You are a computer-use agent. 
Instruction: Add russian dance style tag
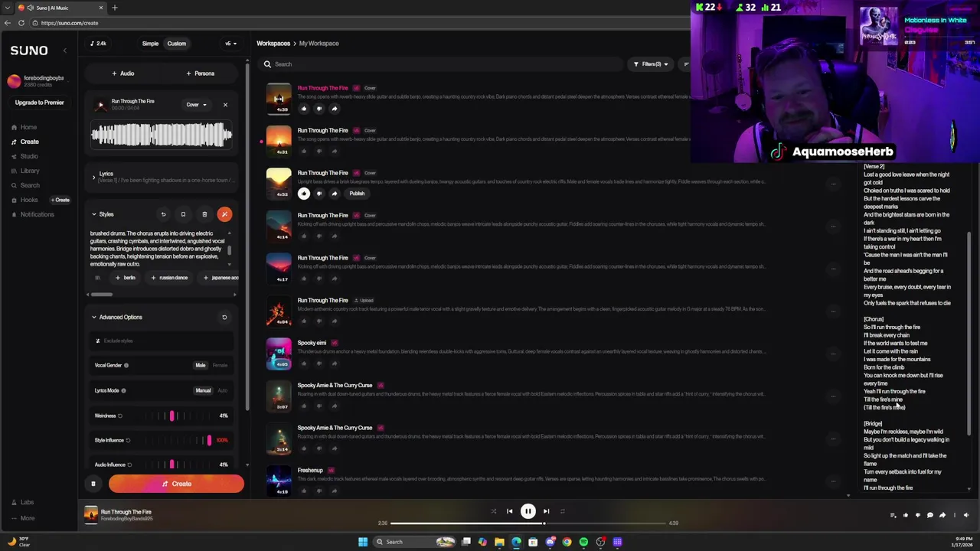[x=169, y=278]
